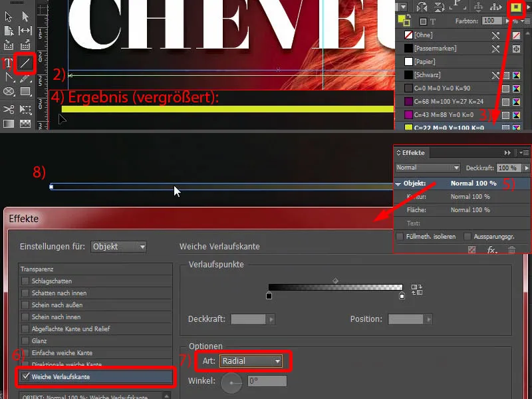
Task: Uncheck Weiche Verlaufskante checkbox
Action: (25, 376)
